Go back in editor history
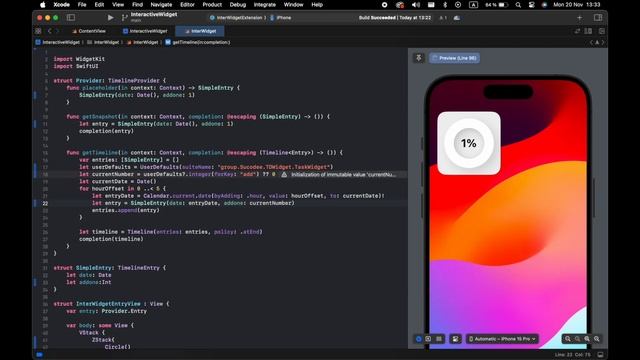 click(x=50, y=31)
